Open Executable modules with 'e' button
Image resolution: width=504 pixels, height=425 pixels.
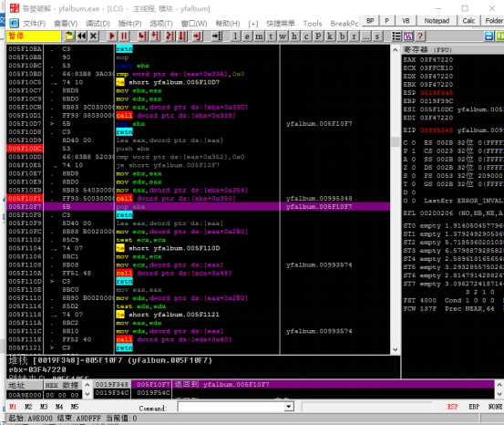point(247,36)
